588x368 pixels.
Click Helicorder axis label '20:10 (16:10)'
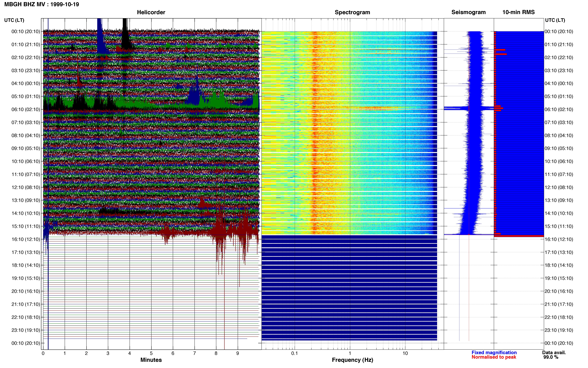tap(26, 291)
